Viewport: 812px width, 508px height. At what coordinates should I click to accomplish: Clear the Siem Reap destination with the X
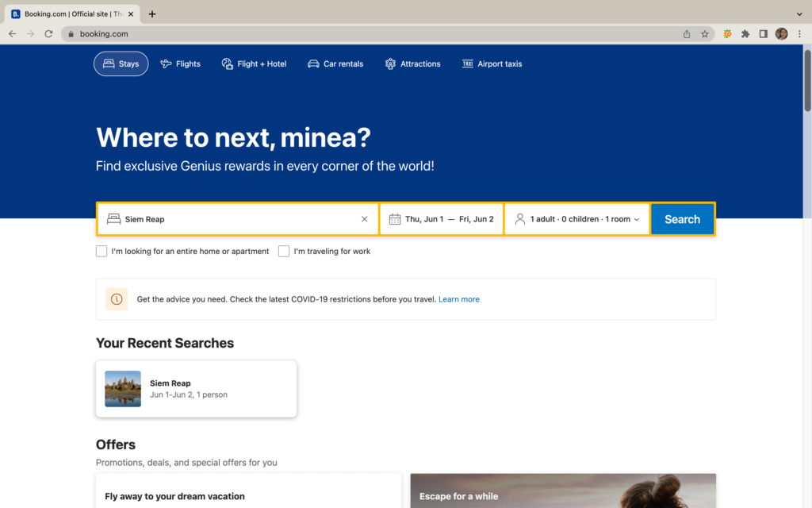364,218
